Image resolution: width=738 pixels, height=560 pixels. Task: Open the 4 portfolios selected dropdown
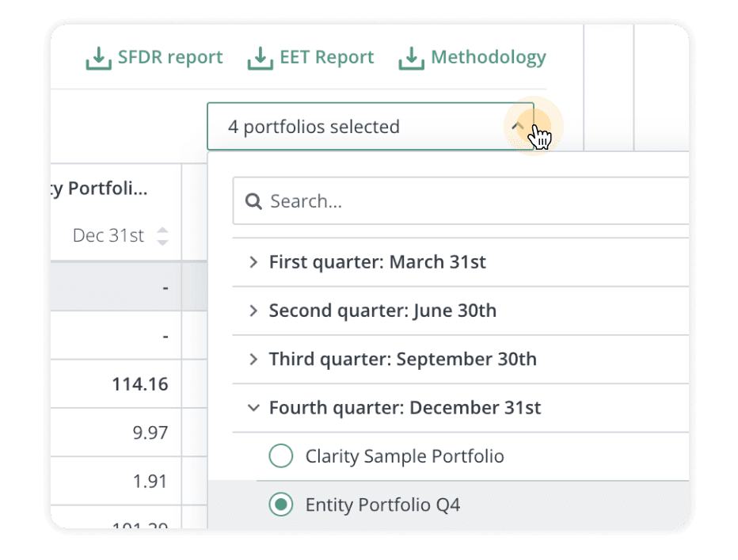click(356, 127)
